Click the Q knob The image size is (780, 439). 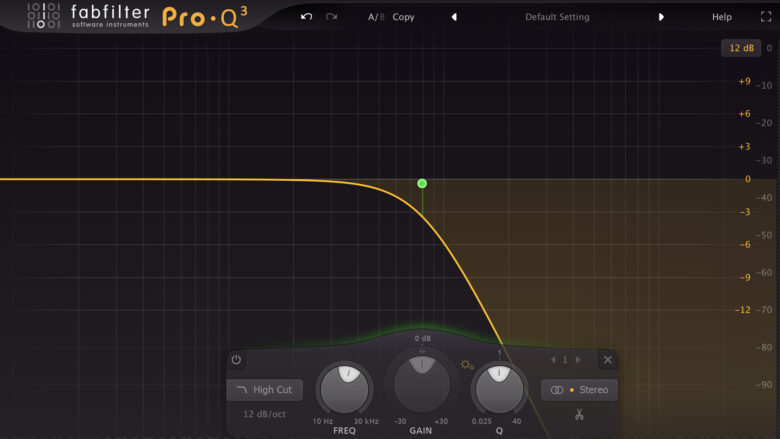click(x=499, y=389)
